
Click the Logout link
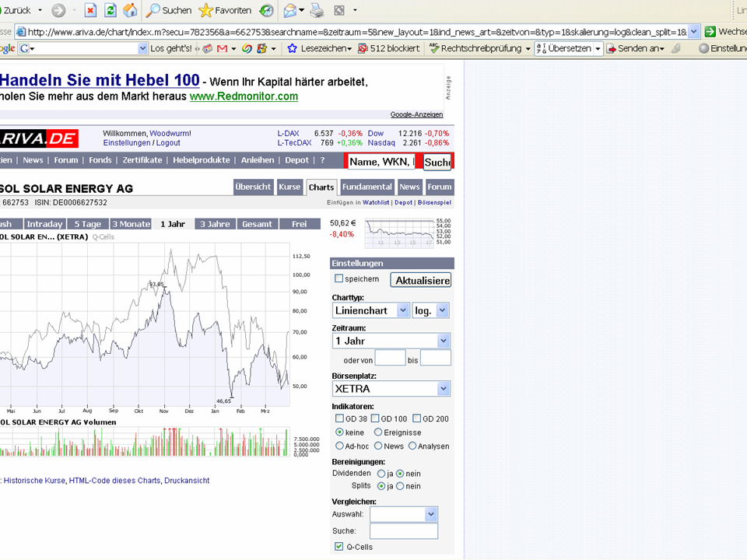pyautogui.click(x=168, y=143)
